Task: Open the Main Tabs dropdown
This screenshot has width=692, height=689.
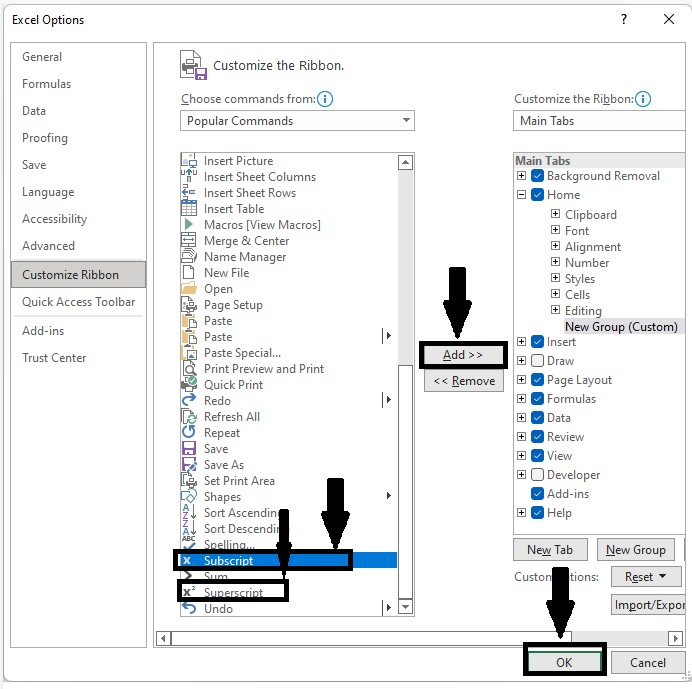Action: click(x=599, y=120)
